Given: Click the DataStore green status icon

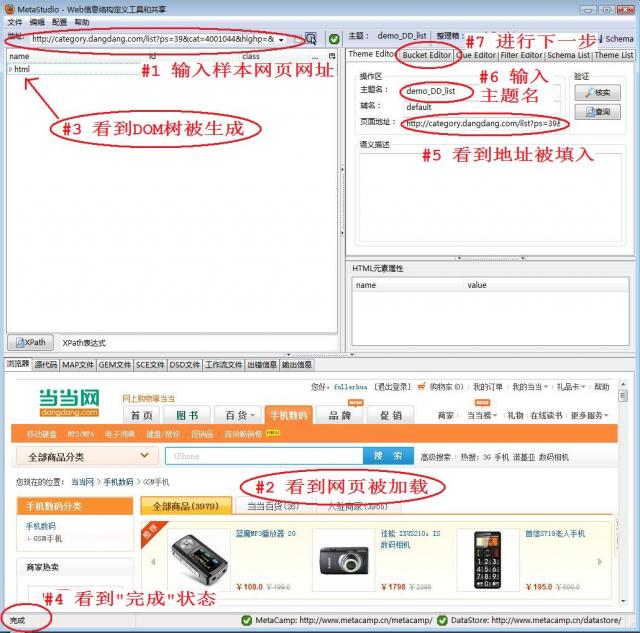Looking at the screenshot, I should click(442, 620).
